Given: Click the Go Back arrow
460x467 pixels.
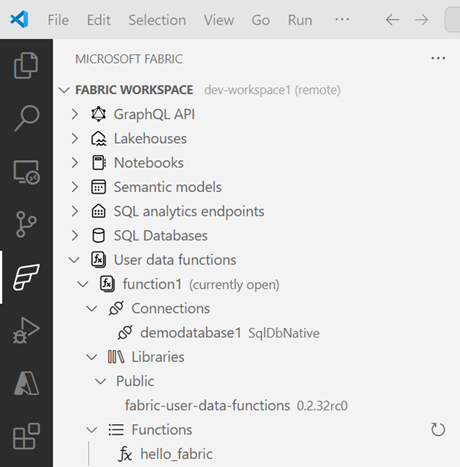Looking at the screenshot, I should click(393, 20).
